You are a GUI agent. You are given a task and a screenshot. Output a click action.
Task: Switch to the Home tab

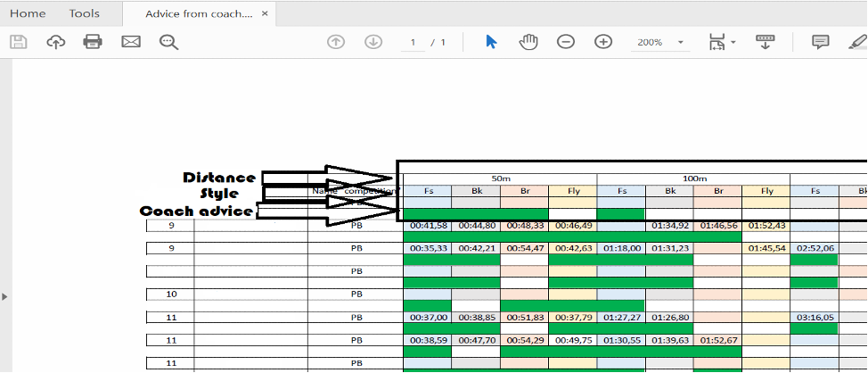(x=28, y=13)
